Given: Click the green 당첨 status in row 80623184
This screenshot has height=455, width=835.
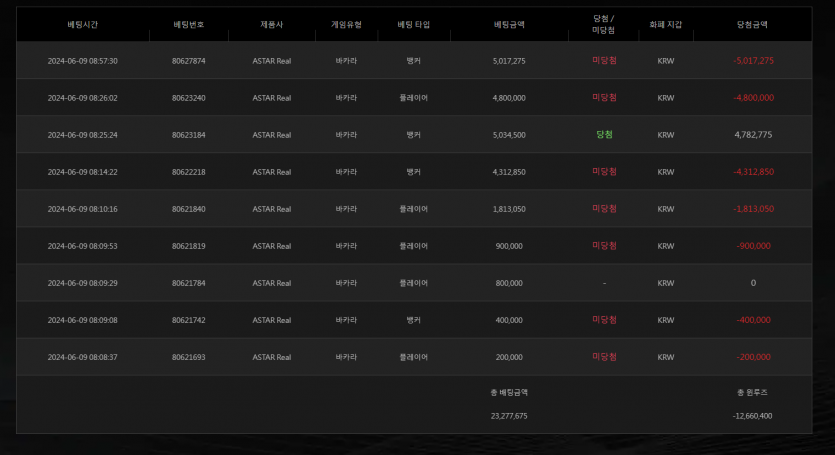Looking at the screenshot, I should tap(604, 135).
